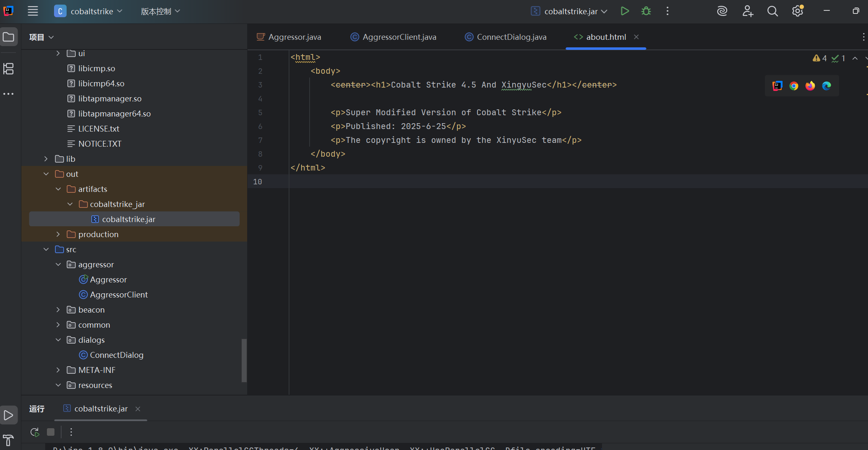This screenshot has width=868, height=450.
Task: Open the main hamburger menu
Action: tap(33, 11)
